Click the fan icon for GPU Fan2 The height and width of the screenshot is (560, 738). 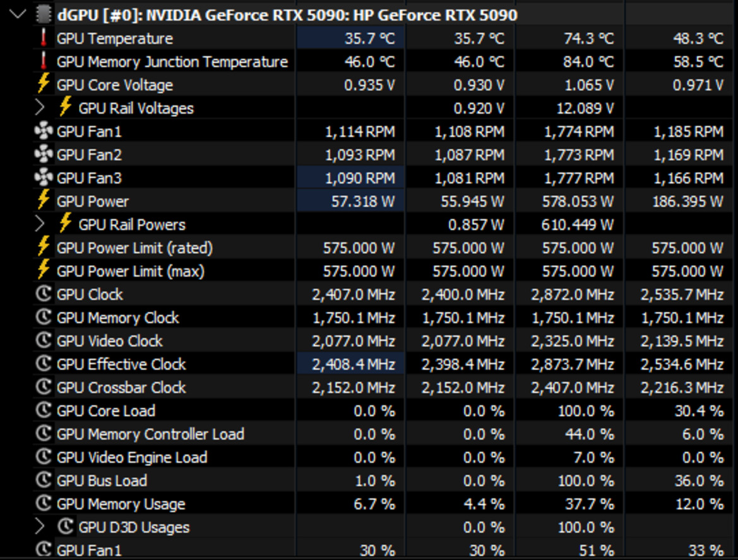[44, 154]
